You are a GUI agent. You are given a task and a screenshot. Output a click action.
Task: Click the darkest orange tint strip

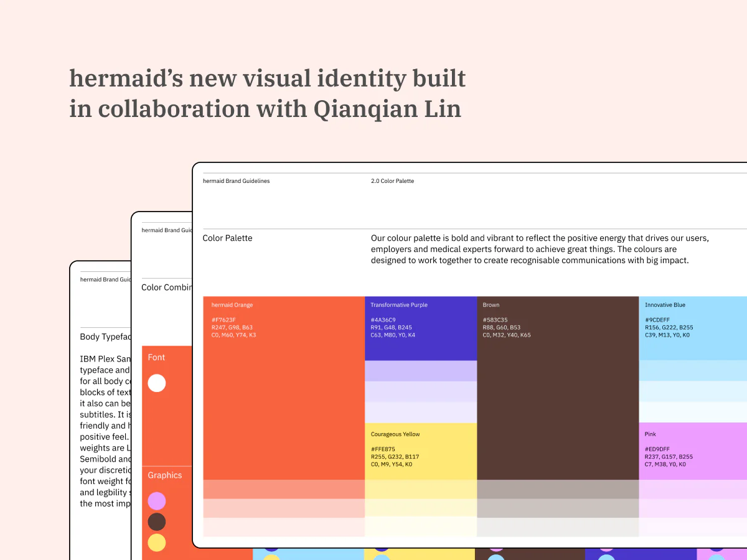[x=284, y=489]
